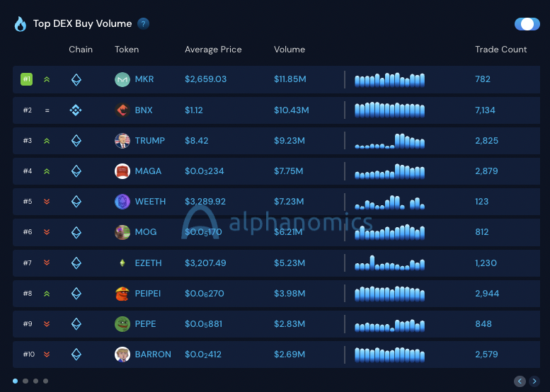Open the EZETH token link
550x392 pixels.
click(x=149, y=263)
